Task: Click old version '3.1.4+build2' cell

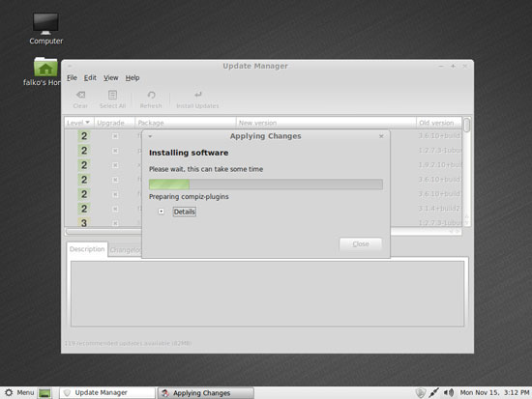Action: (x=439, y=208)
